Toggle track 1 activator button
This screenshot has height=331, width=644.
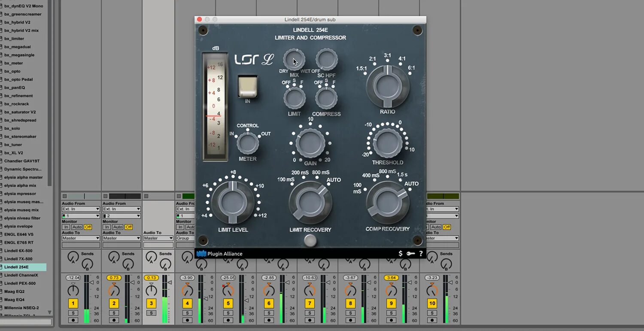73,304
